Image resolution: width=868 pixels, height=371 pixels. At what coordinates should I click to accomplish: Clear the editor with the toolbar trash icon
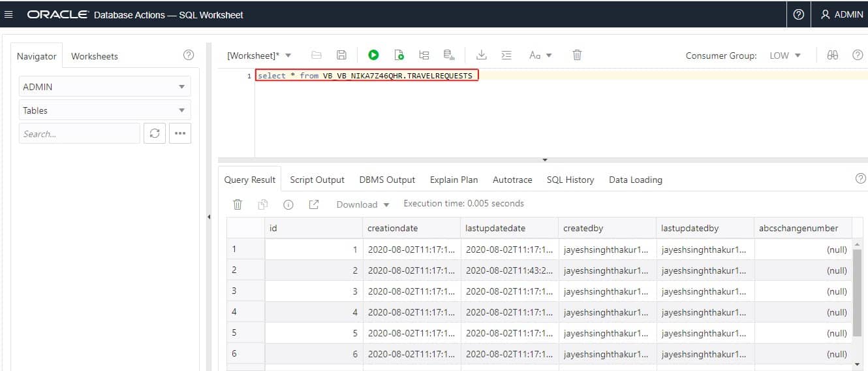tap(577, 56)
